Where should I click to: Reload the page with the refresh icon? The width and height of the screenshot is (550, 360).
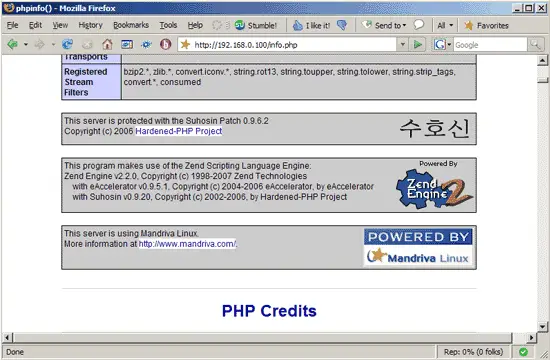coord(67,44)
